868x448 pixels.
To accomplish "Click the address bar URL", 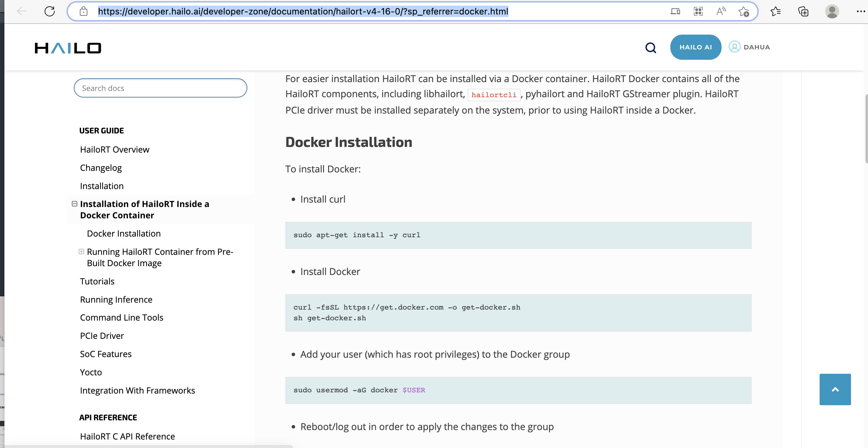I will [303, 11].
